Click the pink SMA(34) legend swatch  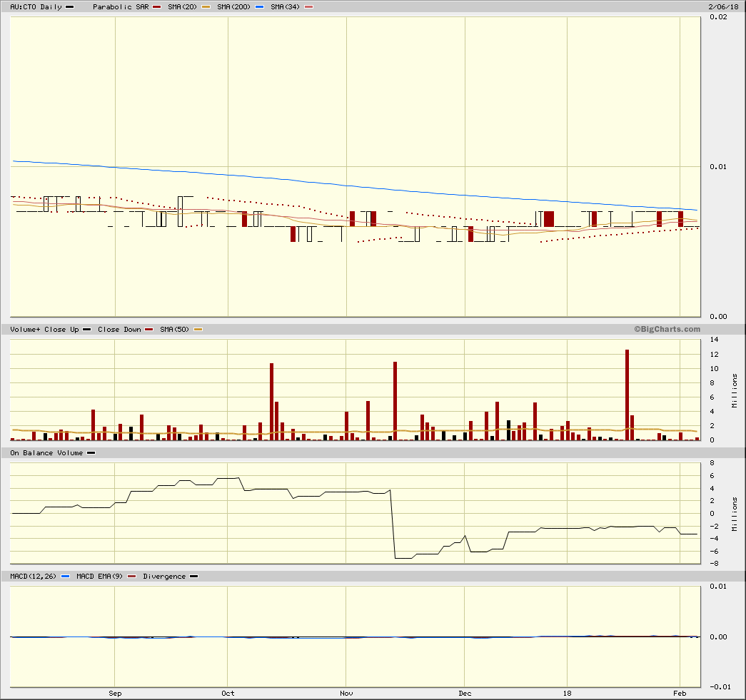(309, 6)
